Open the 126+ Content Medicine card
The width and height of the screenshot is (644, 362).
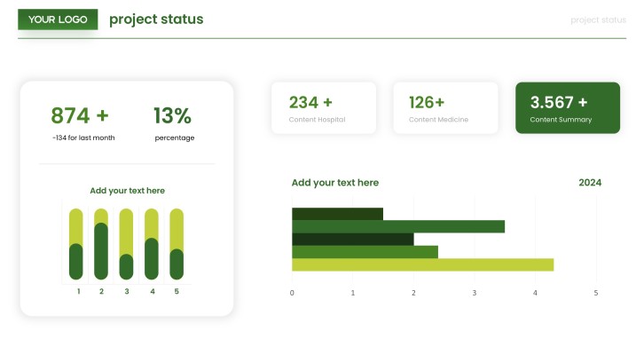click(445, 108)
